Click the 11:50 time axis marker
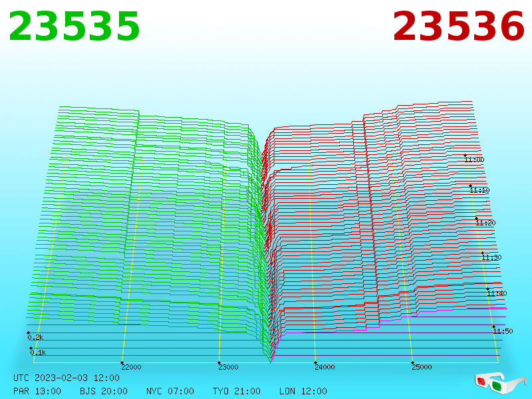 (x=503, y=331)
